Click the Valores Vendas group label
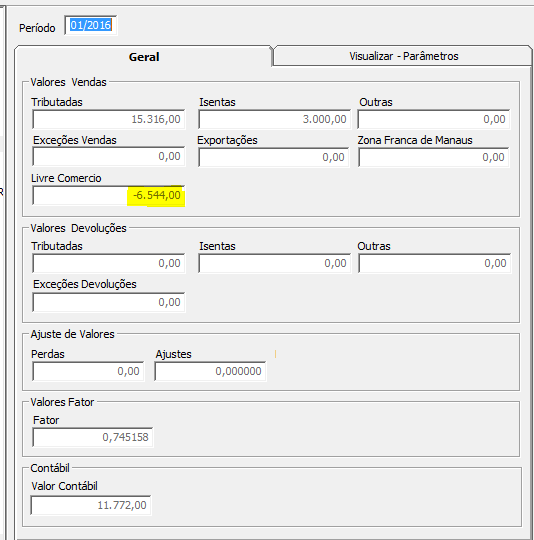This screenshot has width=534, height=540. 68,82
